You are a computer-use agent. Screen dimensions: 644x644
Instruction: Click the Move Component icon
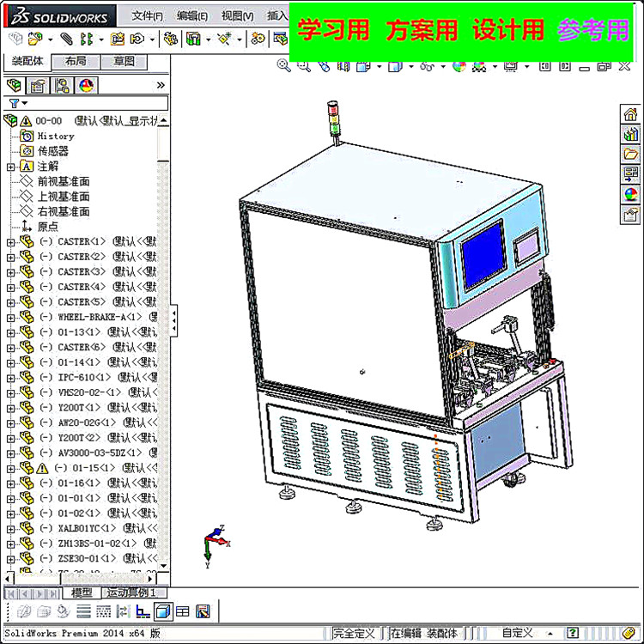click(x=137, y=39)
